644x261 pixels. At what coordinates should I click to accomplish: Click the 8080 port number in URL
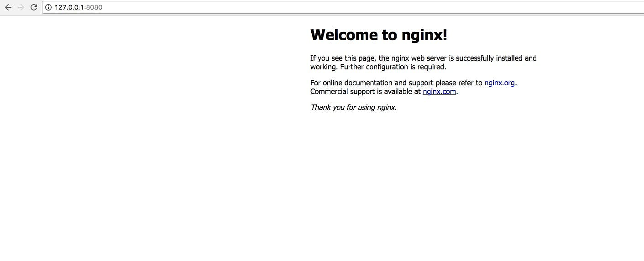click(x=94, y=7)
